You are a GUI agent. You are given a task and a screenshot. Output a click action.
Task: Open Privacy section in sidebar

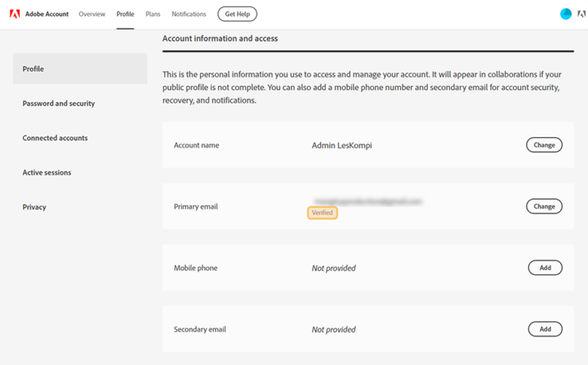pyautogui.click(x=34, y=207)
